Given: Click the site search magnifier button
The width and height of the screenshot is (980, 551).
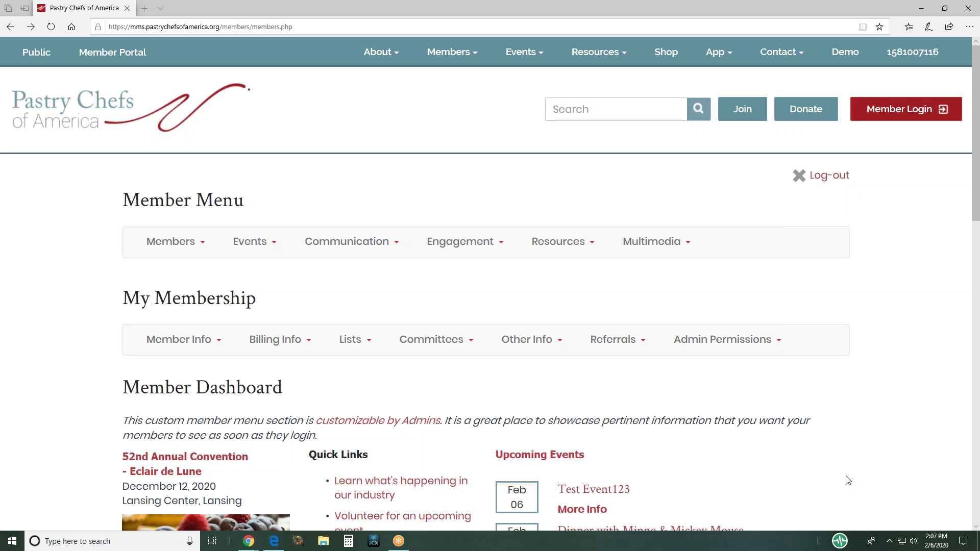Looking at the screenshot, I should click(x=698, y=109).
